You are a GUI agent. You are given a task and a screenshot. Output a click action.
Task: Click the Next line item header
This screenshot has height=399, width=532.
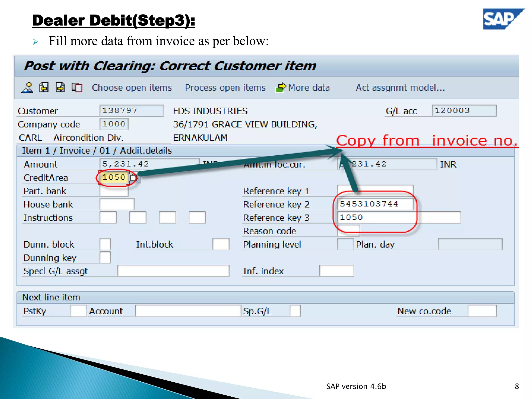[x=51, y=297]
